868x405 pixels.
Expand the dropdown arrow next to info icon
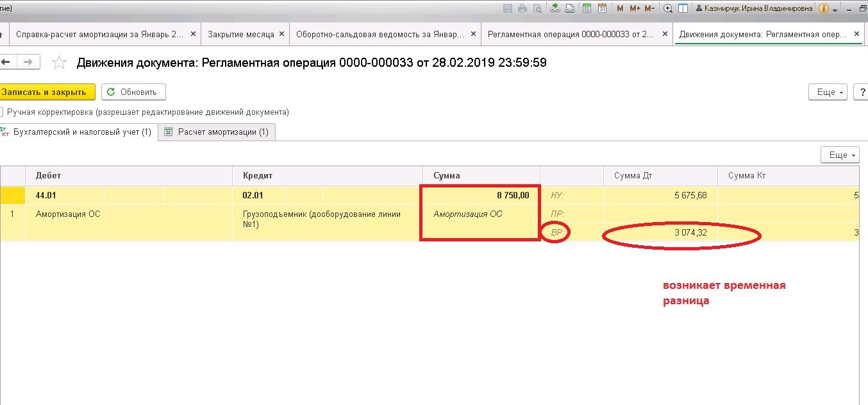coord(835,10)
